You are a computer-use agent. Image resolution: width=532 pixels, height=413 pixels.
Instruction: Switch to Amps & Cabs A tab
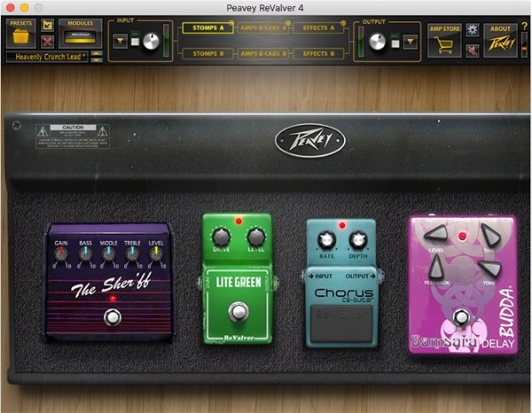pos(263,27)
